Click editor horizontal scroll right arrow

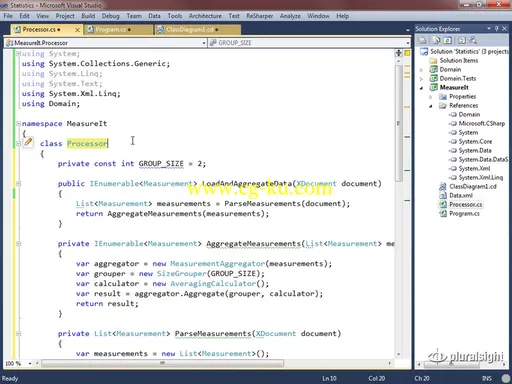point(390,363)
